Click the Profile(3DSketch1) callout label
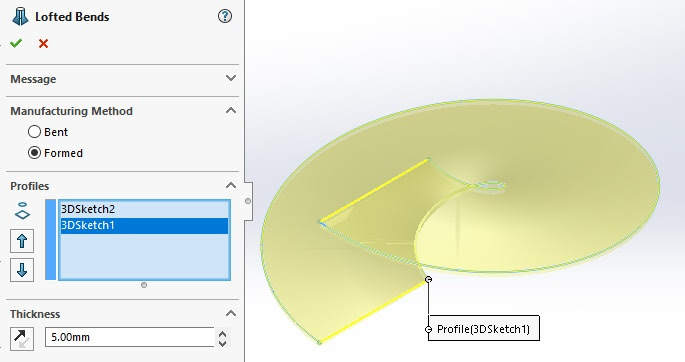The image size is (685, 362). tap(483, 328)
